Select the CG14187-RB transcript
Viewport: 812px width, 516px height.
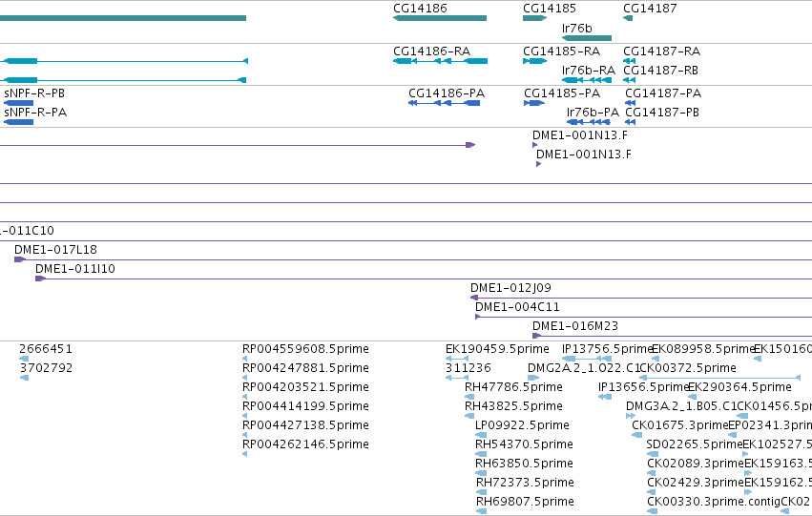tap(629, 80)
